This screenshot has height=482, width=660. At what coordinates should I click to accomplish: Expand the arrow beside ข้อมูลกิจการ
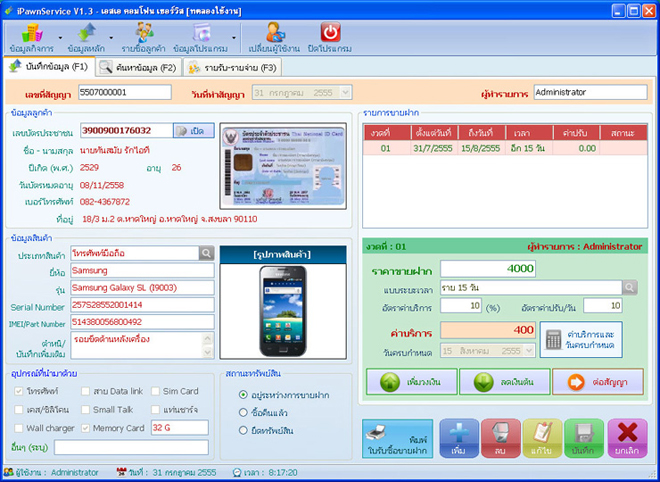click(60, 38)
